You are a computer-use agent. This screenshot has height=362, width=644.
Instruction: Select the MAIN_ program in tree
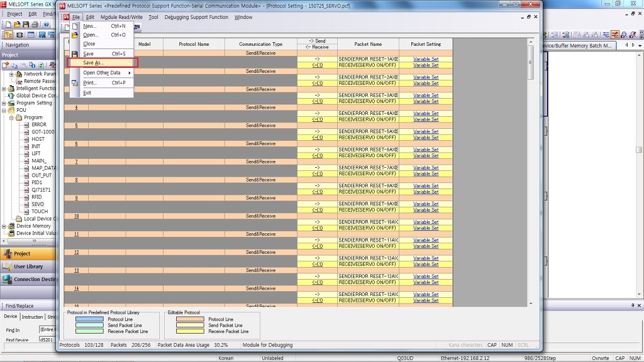tap(39, 161)
